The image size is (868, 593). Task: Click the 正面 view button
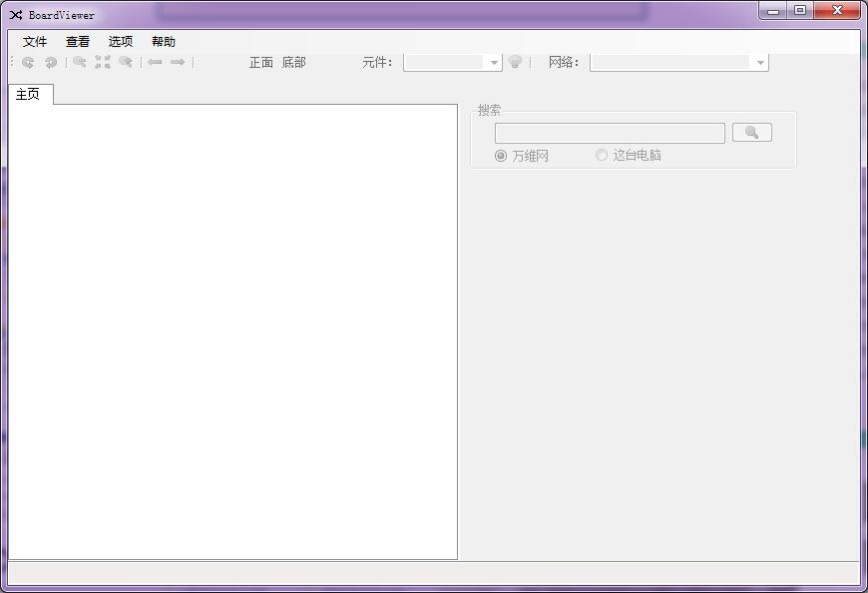(x=261, y=62)
